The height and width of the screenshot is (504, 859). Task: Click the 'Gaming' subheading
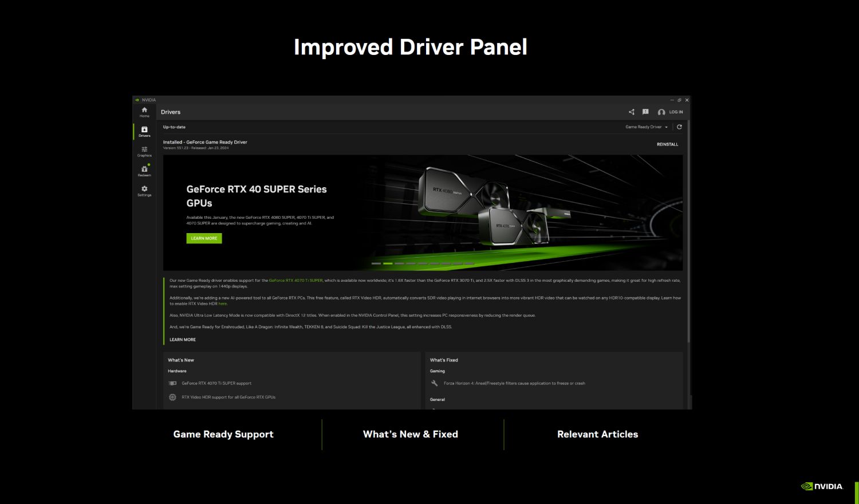[438, 371]
